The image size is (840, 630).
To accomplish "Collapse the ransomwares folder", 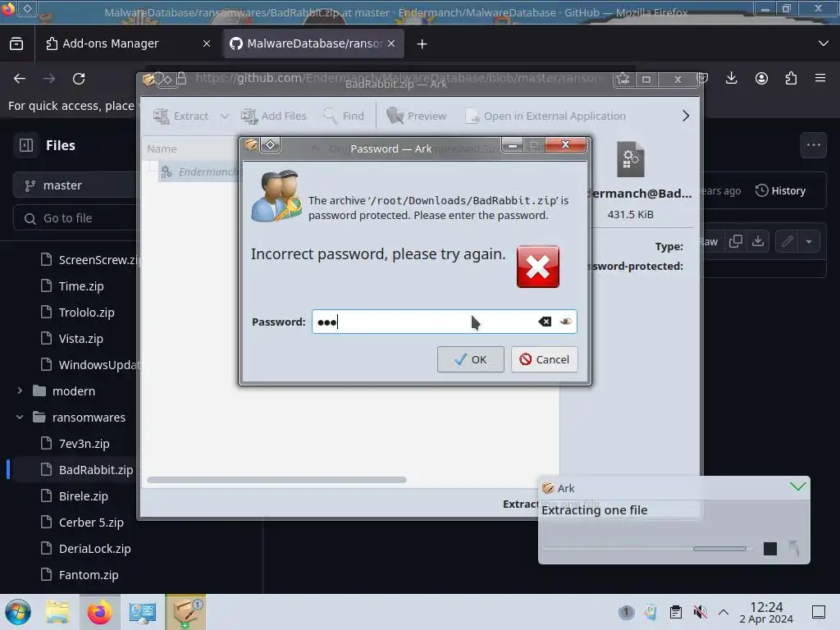I will click(20, 418).
